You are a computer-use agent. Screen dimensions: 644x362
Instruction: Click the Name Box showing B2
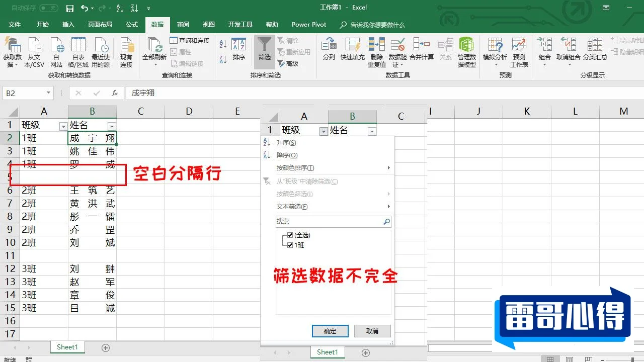[24, 93]
